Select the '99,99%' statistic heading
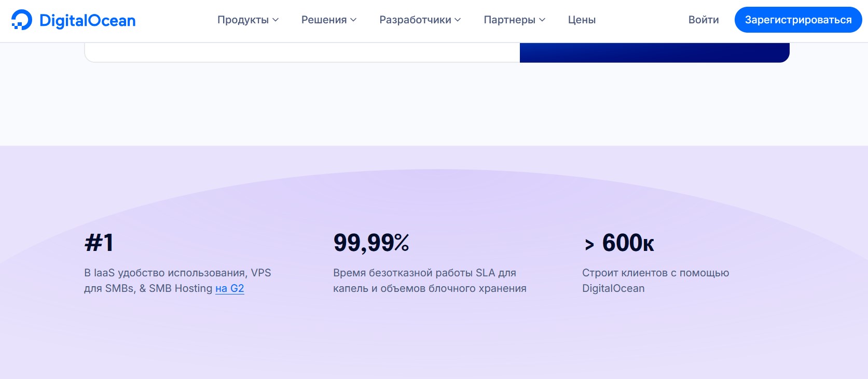The image size is (868, 379). pyautogui.click(x=371, y=243)
